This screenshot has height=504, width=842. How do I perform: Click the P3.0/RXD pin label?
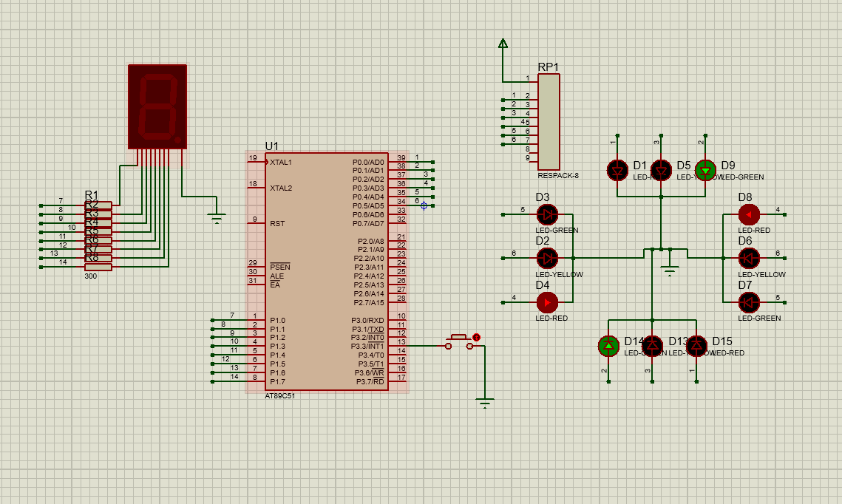click(368, 321)
